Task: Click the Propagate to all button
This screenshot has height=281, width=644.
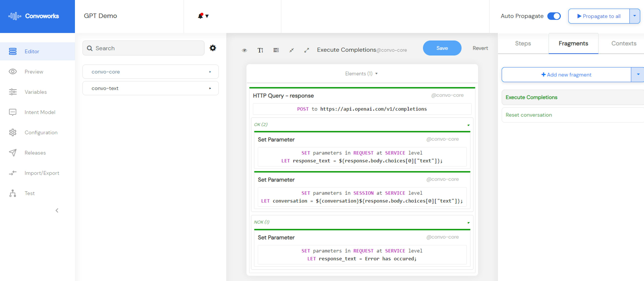Action: pos(599,16)
